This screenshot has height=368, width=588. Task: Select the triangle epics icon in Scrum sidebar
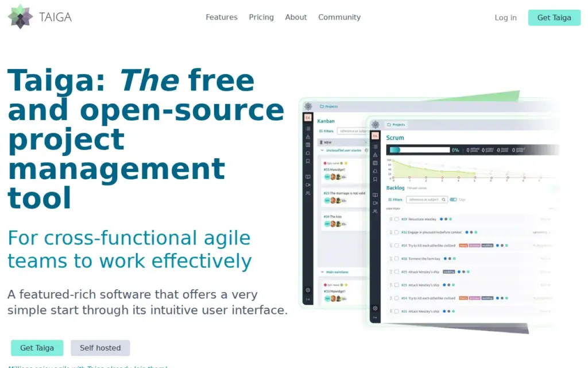(x=375, y=155)
